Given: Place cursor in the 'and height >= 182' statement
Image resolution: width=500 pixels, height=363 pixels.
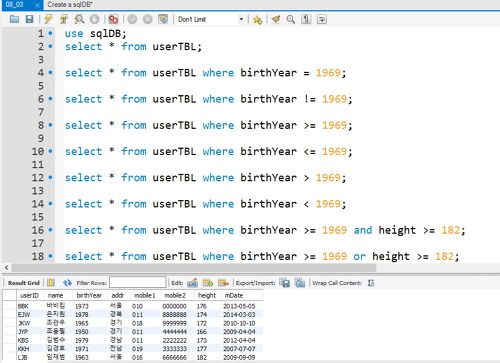Looking at the screenshot, I should click(x=265, y=230).
